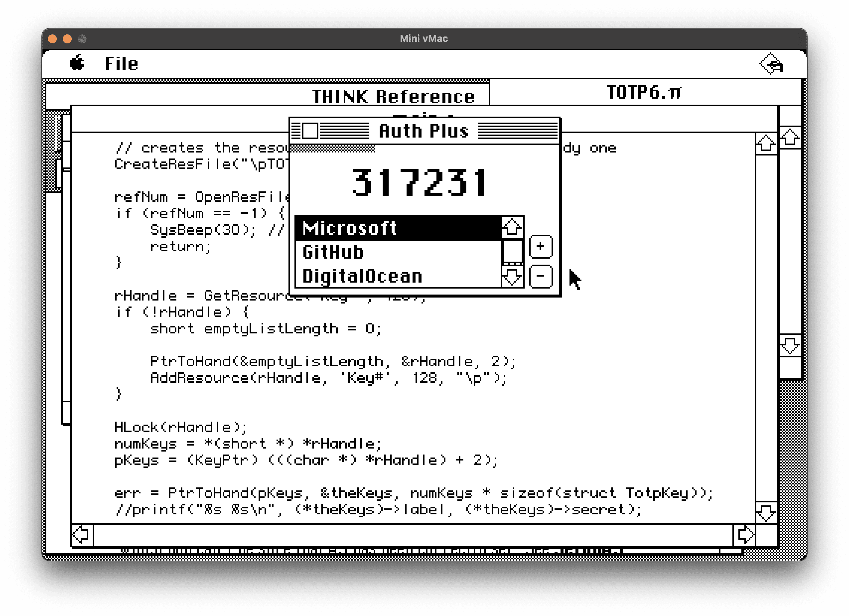Click the code line HLock(rHandle);
Image resolution: width=849 pixels, height=616 pixels.
pos(180,427)
